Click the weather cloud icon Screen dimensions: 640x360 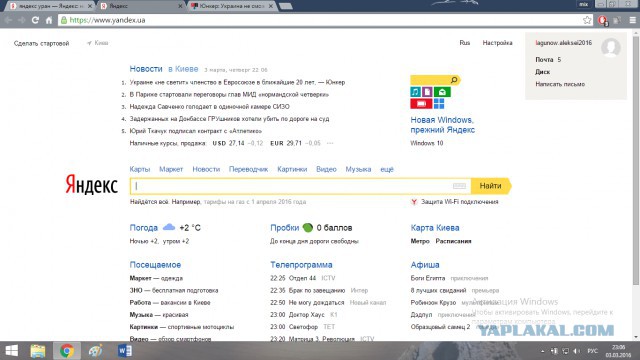point(169,227)
